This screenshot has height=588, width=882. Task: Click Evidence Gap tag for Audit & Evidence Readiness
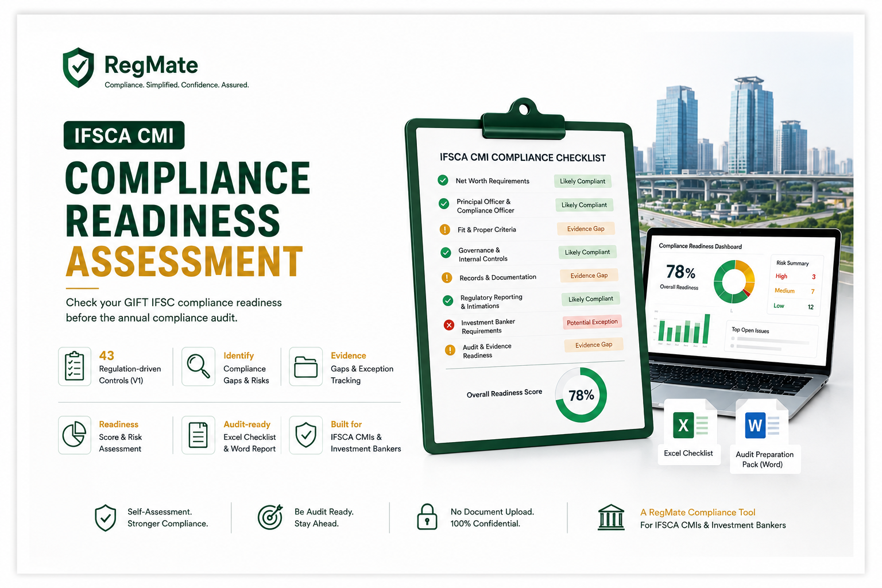(594, 345)
